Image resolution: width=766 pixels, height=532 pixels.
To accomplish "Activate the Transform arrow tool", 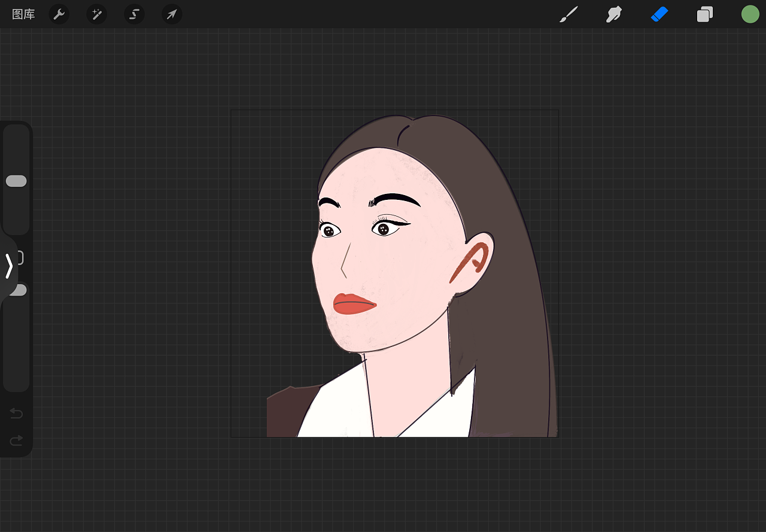I will coord(172,14).
